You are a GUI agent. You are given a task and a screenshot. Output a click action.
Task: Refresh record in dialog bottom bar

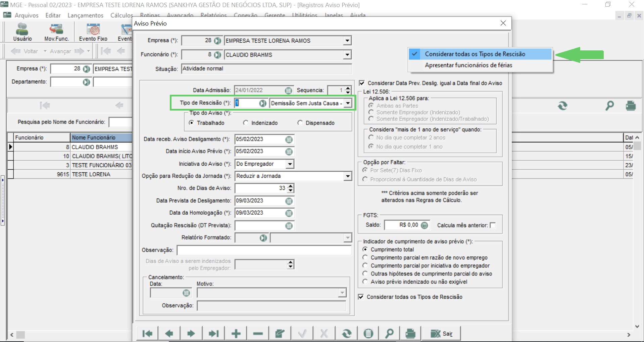346,333
